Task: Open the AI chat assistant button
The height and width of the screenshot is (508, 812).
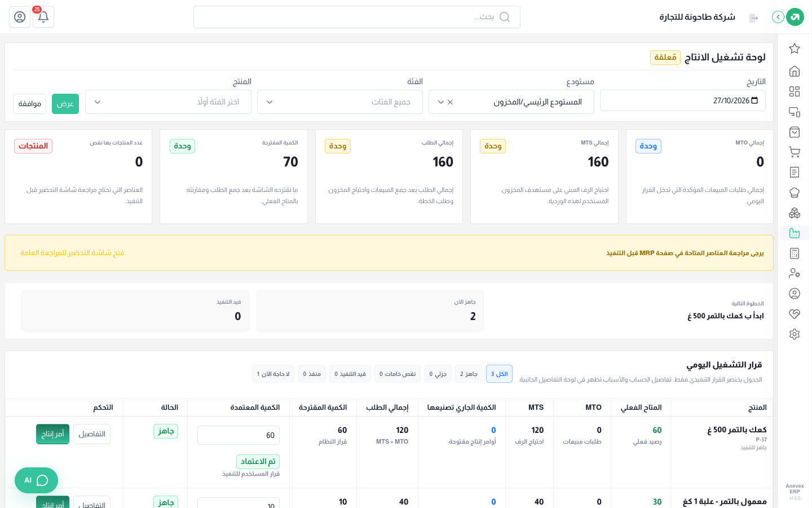Action: click(x=36, y=480)
